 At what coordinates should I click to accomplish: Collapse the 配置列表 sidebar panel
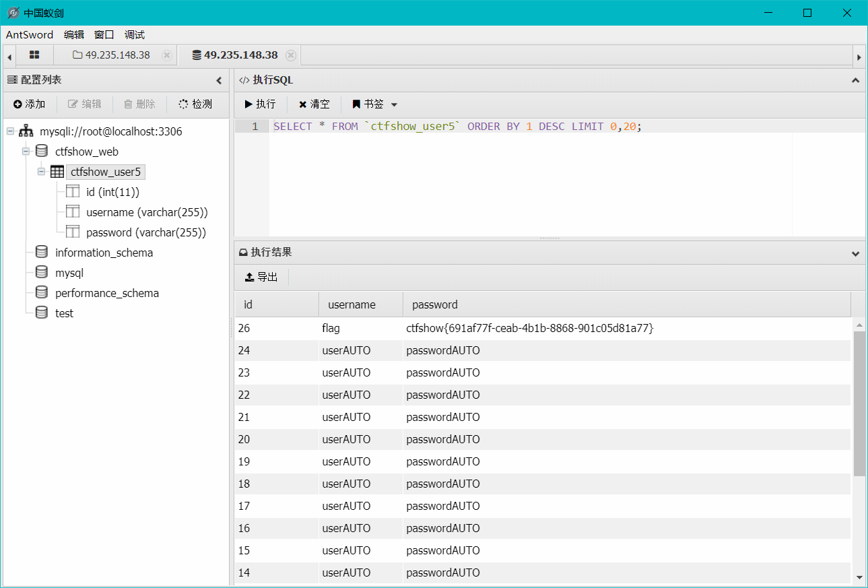pos(219,80)
